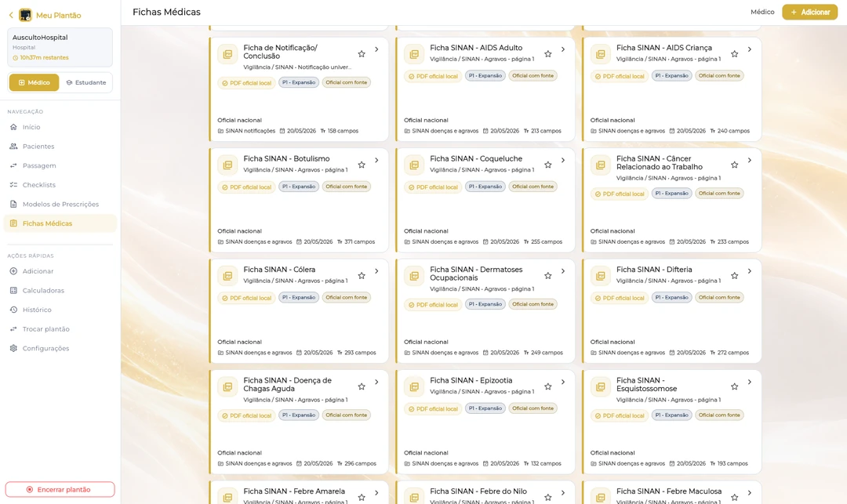Open AIDS Criança card arrow
This screenshot has width=847, height=504.
click(749, 49)
